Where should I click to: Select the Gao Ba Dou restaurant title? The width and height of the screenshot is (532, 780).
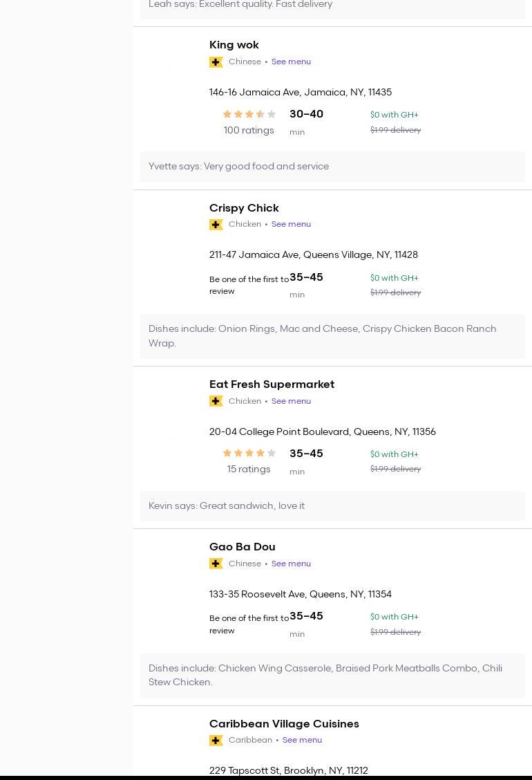(242, 547)
